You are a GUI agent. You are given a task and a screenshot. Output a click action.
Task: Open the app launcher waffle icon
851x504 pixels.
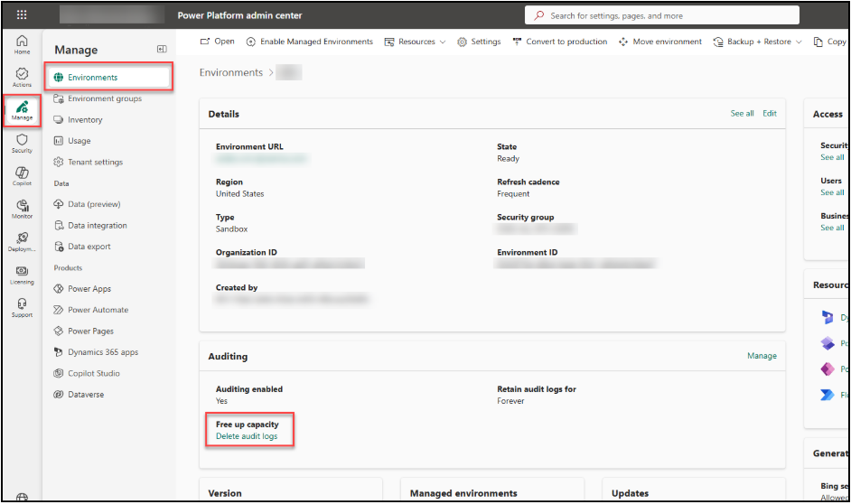[22, 15]
